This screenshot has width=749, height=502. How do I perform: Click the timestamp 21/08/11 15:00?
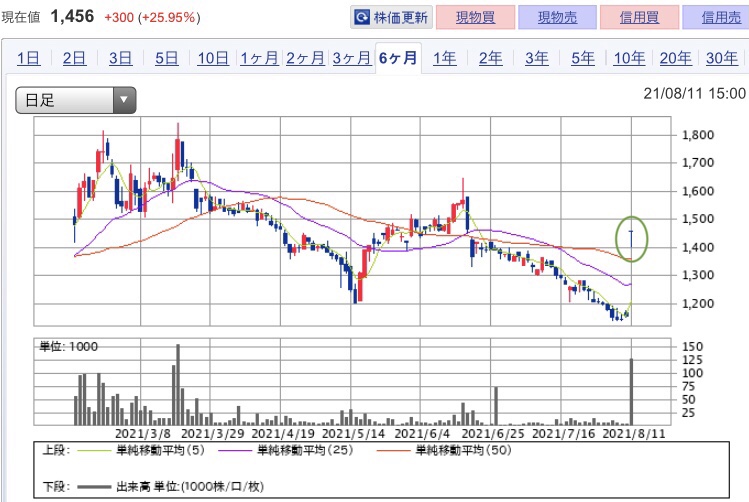tap(695, 93)
